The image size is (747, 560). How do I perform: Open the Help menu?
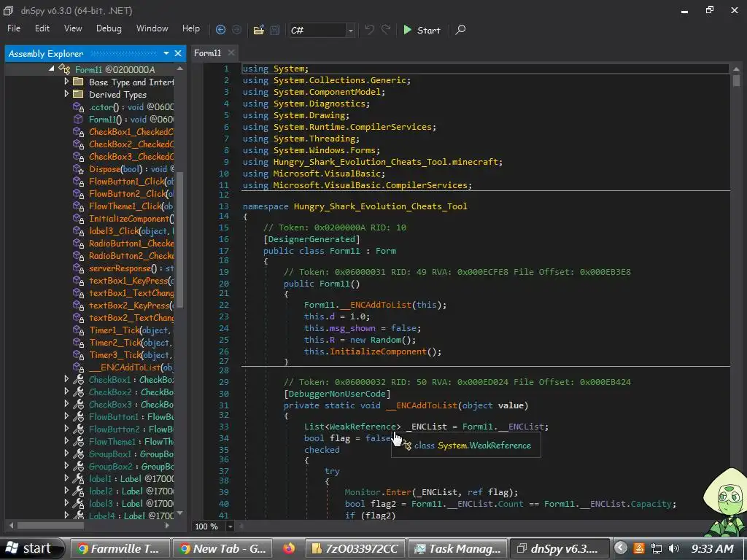click(x=191, y=28)
